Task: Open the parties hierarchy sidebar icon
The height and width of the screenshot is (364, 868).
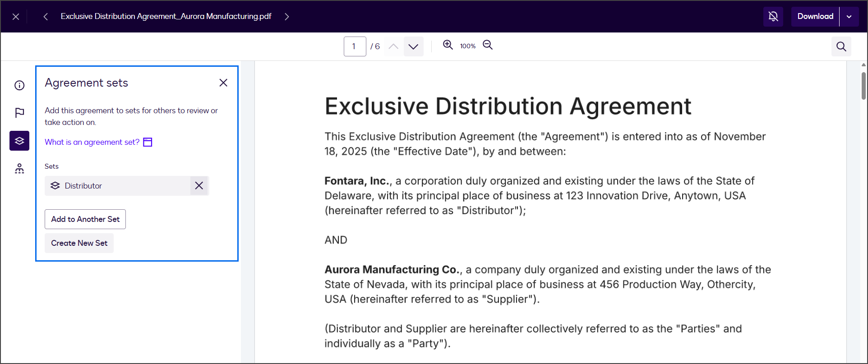Action: pos(19,169)
